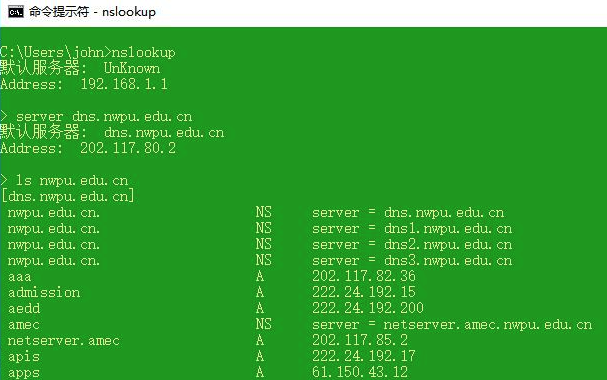This screenshot has width=607, height=380.
Task: Click the IP 61.150.43.12 for apps
Action: (x=360, y=372)
